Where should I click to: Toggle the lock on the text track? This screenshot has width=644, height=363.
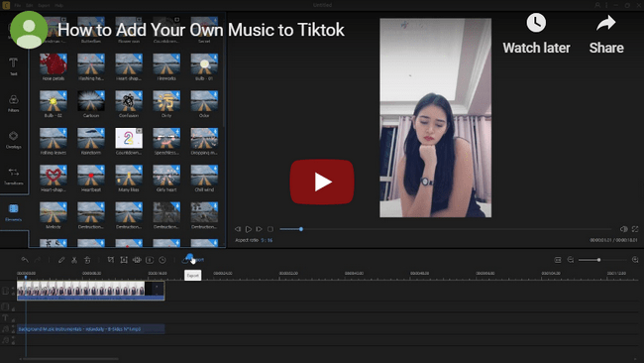[x=13, y=319]
